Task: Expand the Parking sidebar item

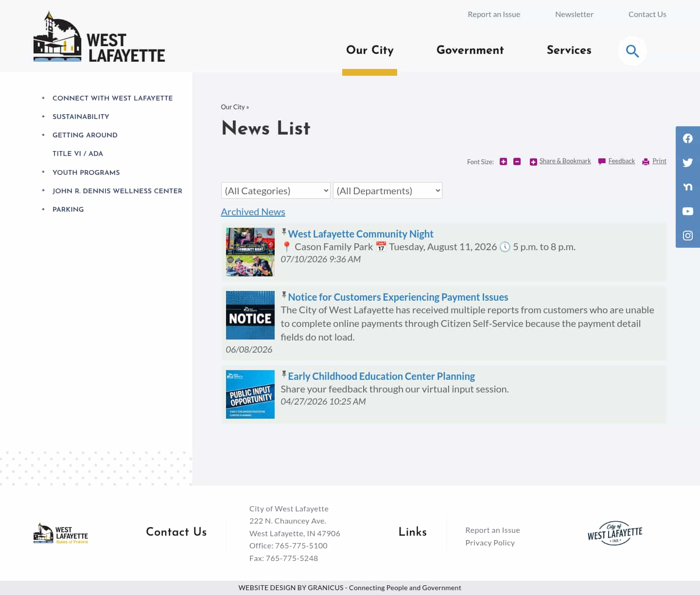Action: [x=43, y=209]
